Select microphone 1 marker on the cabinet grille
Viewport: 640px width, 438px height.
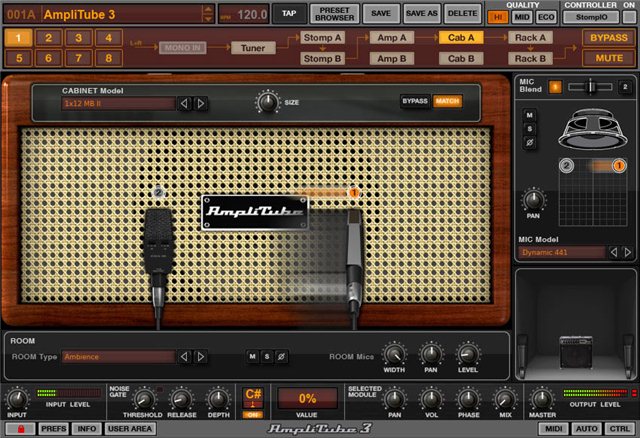tap(354, 192)
